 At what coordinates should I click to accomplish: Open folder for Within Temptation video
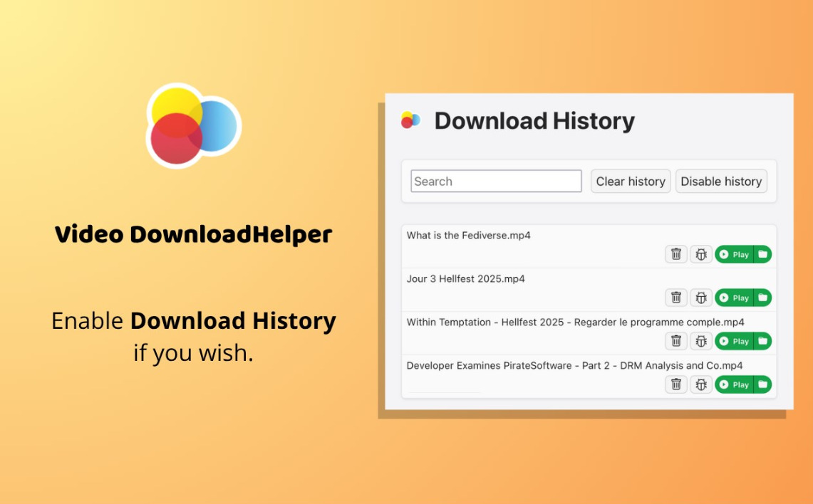[x=762, y=342]
